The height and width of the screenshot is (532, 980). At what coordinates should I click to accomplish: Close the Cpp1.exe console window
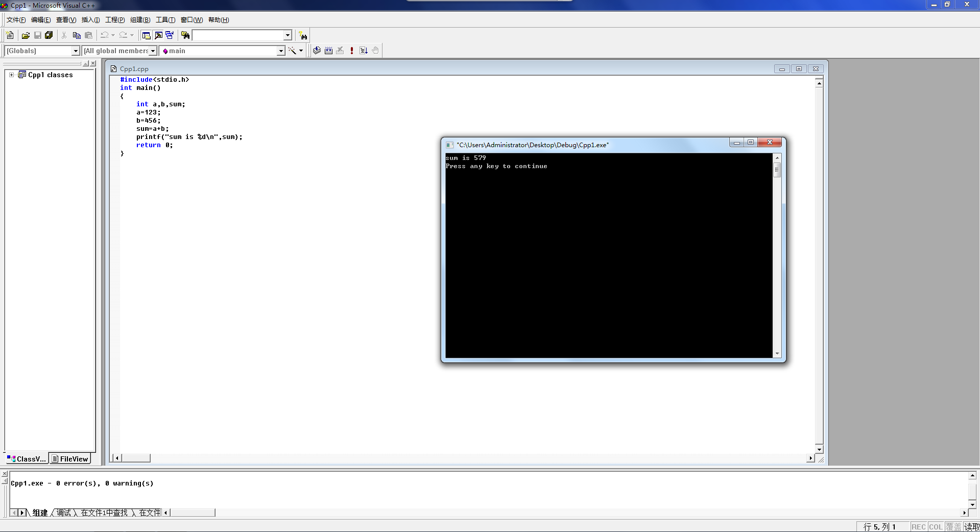pyautogui.click(x=770, y=143)
